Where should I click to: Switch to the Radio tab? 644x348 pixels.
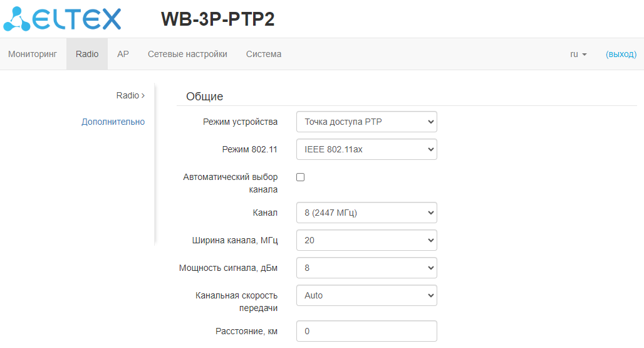pos(87,54)
